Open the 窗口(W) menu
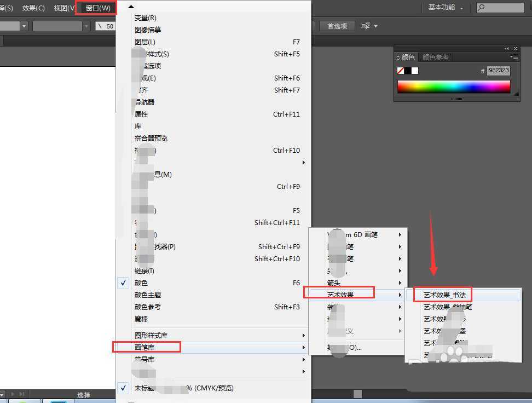The width and height of the screenshot is (532, 403). pyautogui.click(x=96, y=8)
